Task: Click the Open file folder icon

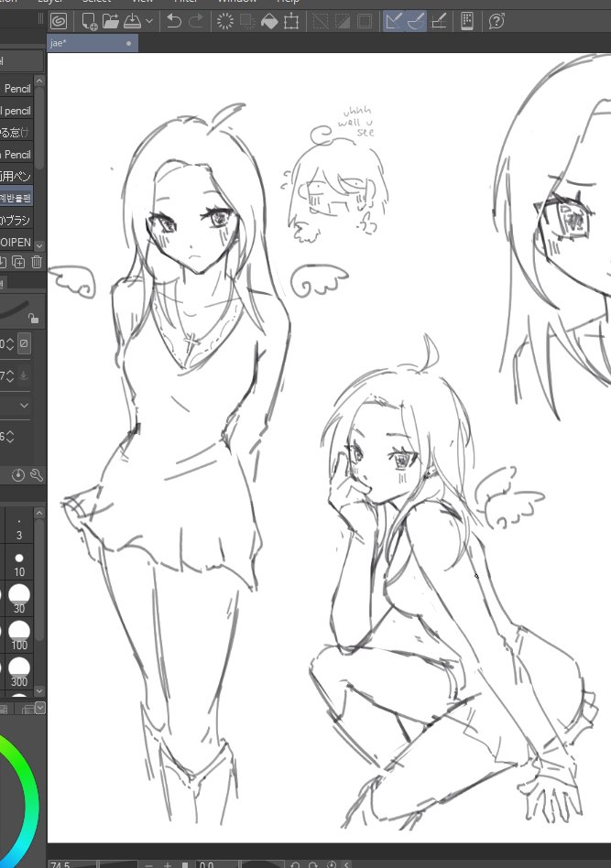Action: 111,22
